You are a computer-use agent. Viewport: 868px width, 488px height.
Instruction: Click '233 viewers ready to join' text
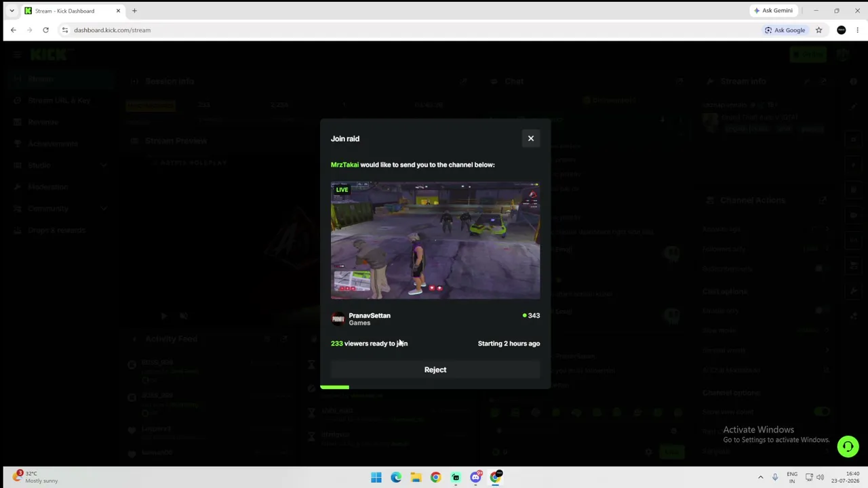click(369, 344)
